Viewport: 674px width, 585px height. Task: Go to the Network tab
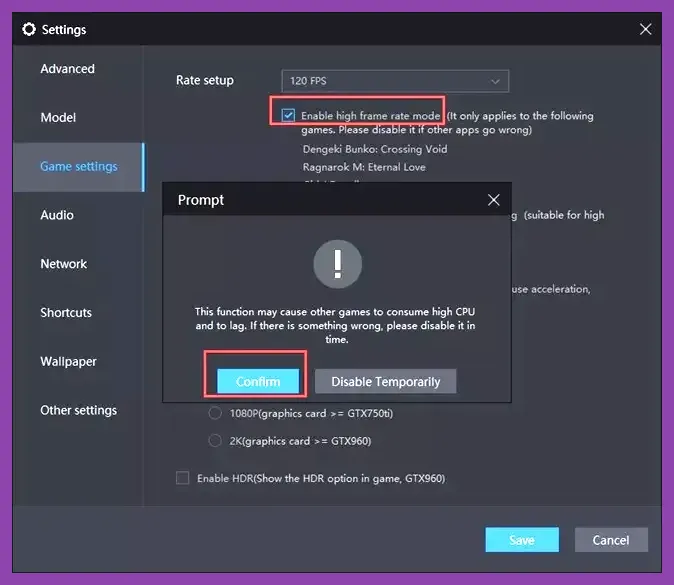tap(64, 264)
